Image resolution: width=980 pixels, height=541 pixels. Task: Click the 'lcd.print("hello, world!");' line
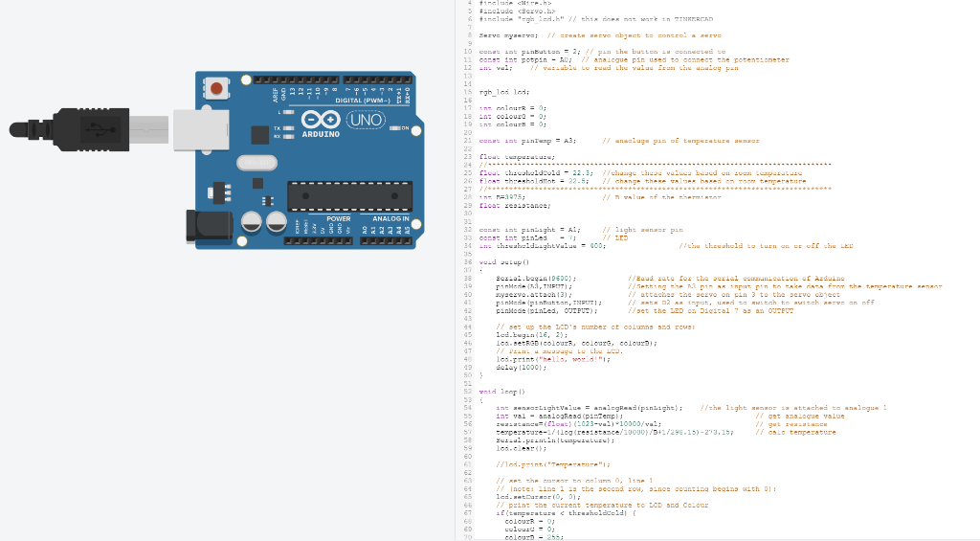click(552, 359)
